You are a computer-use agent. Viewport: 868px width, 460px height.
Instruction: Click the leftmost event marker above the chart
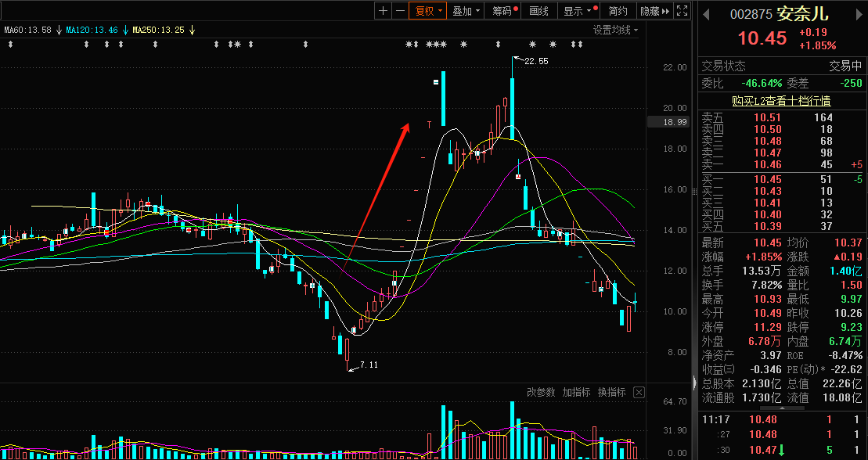pos(10,45)
